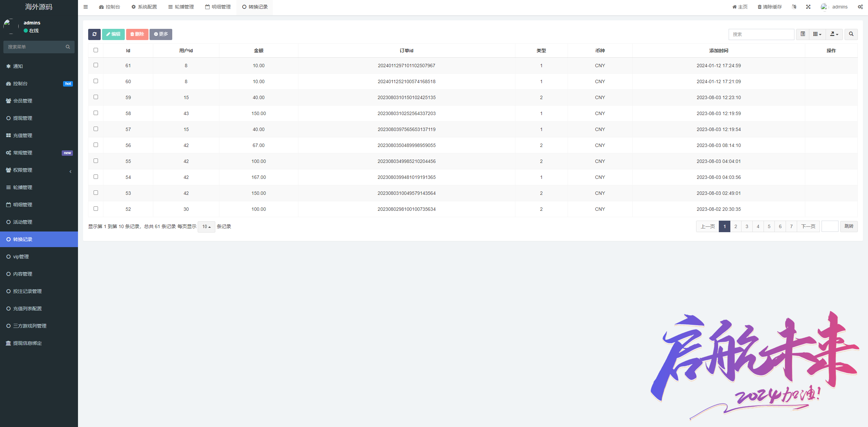Click the language switch icon
The height and width of the screenshot is (427, 868).
[x=794, y=7]
